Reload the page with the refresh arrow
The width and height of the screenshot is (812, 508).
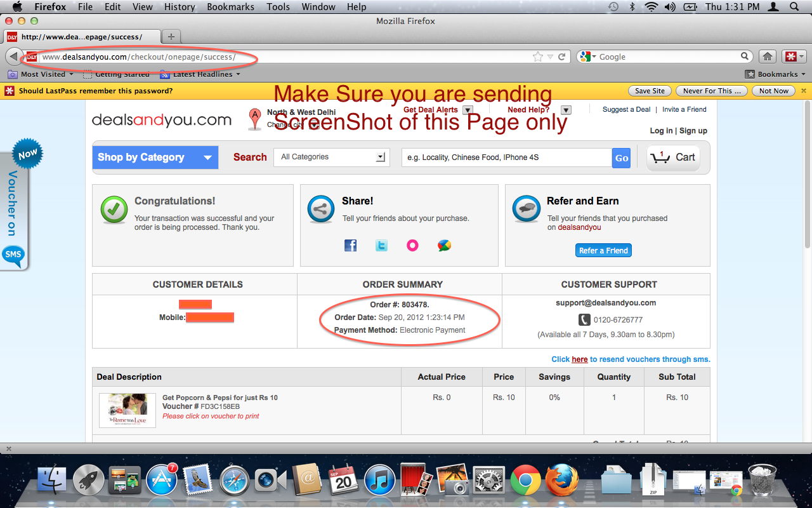coord(561,57)
